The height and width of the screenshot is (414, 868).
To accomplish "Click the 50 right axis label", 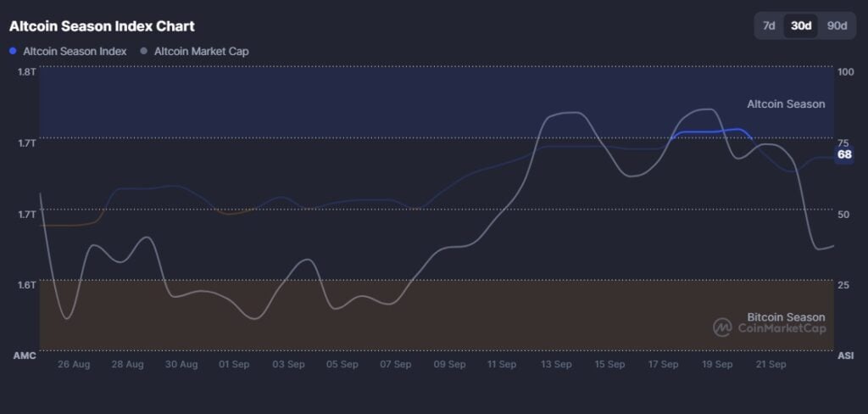I will pos(843,214).
